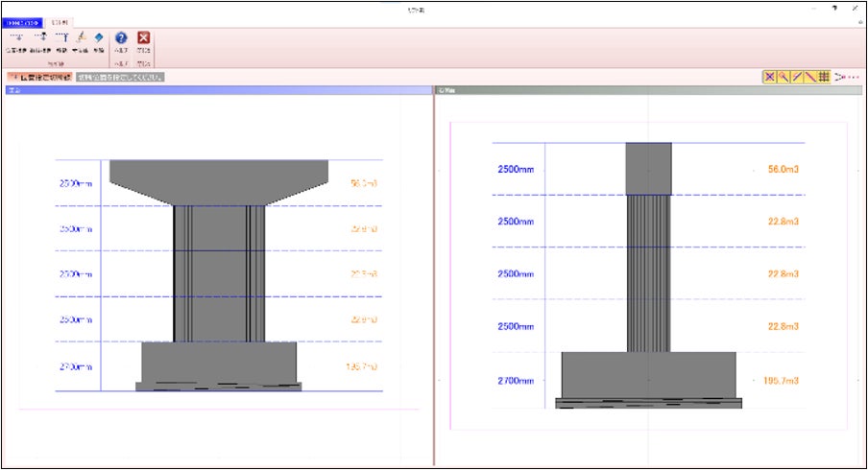Toggle the grid snap button
The height and width of the screenshot is (470, 868).
(823, 76)
